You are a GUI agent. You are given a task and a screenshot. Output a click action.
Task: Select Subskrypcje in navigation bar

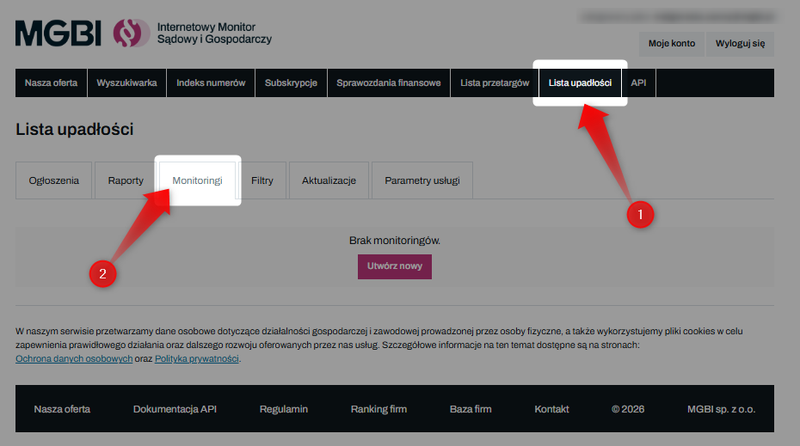(291, 83)
